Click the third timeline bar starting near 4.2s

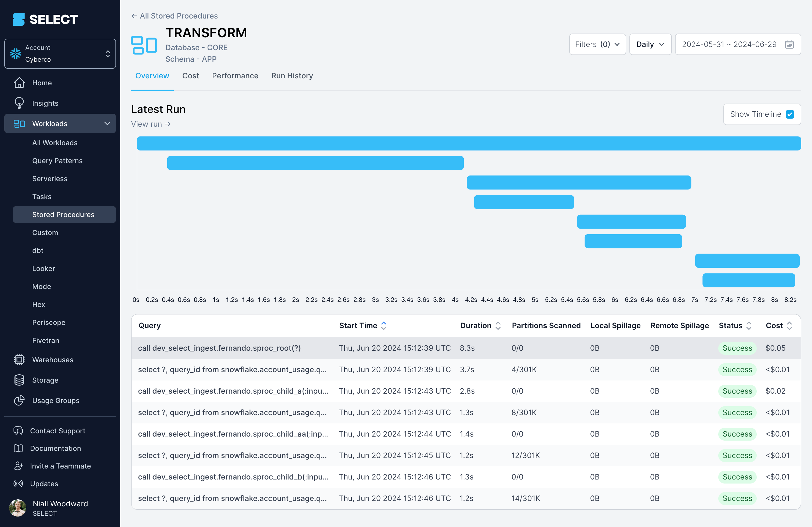pos(579,182)
